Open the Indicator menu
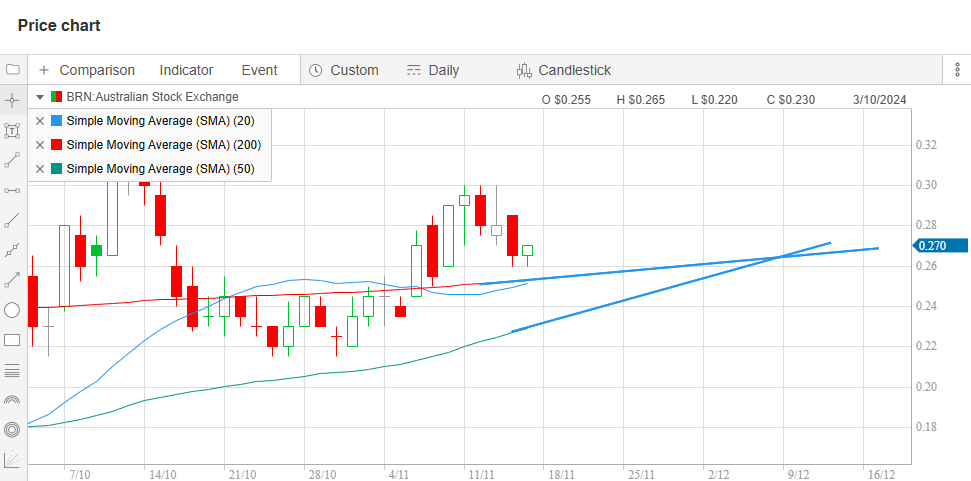This screenshot has height=481, width=971. 186,70
